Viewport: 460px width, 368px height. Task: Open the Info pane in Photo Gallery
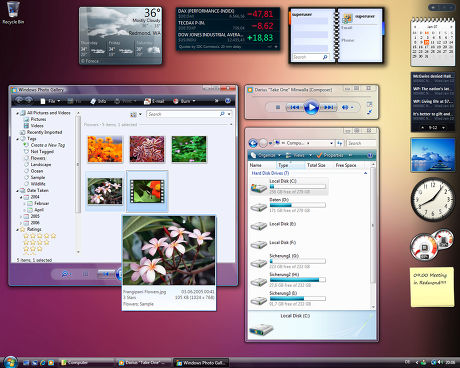[98, 101]
